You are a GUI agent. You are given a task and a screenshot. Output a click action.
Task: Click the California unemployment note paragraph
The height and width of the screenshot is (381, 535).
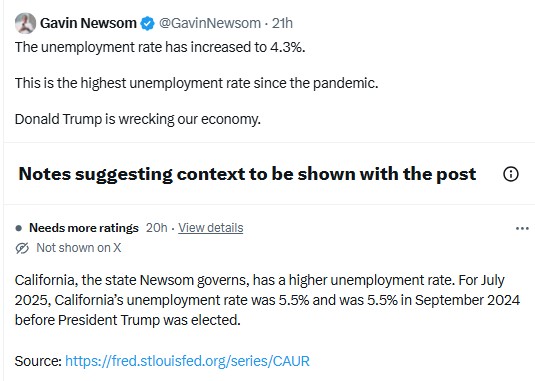tap(267, 300)
